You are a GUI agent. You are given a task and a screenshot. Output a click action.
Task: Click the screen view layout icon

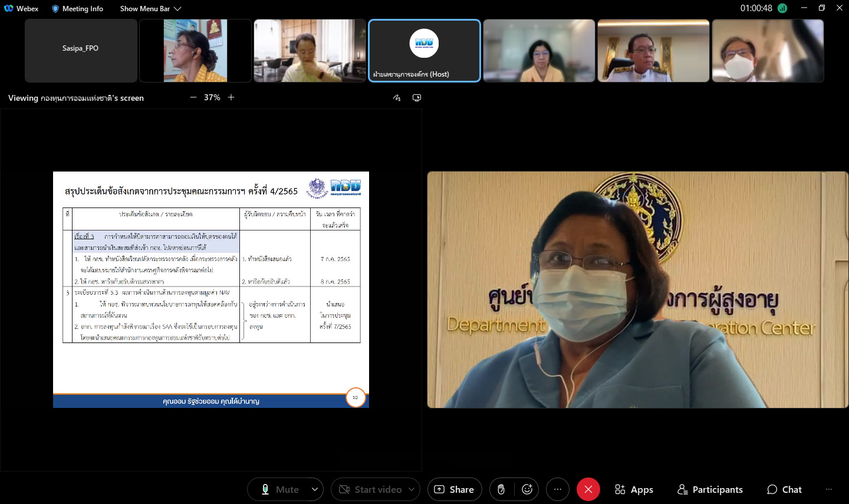(417, 98)
